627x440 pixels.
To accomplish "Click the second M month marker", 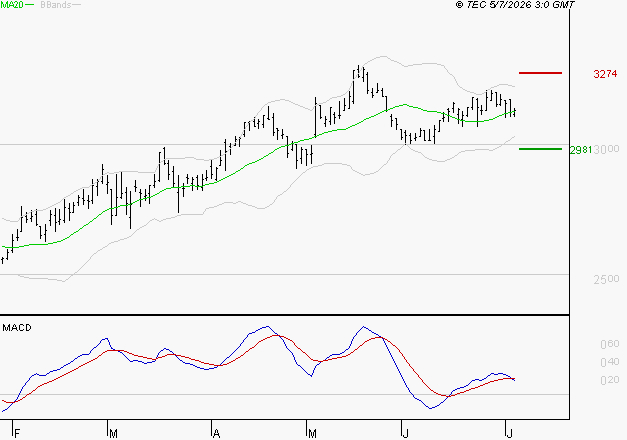I will click(312, 433).
